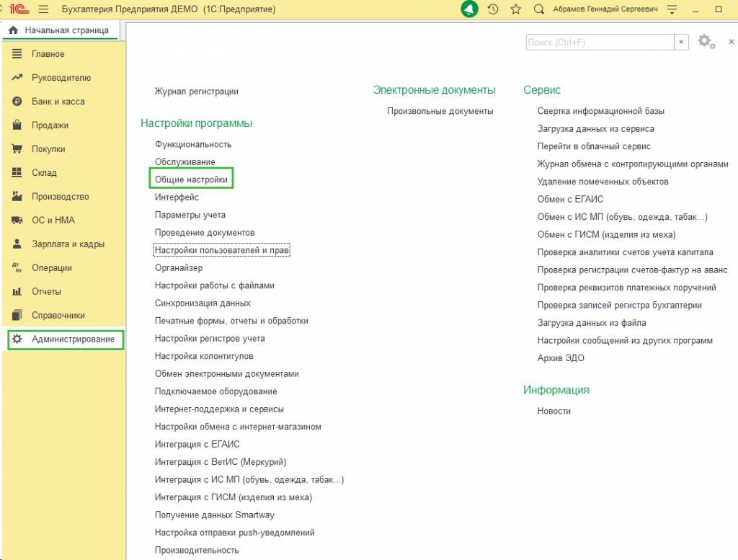The width and height of the screenshot is (738, 560).
Task: Open Журнал обмена с контролирующими органами
Action: (633, 164)
